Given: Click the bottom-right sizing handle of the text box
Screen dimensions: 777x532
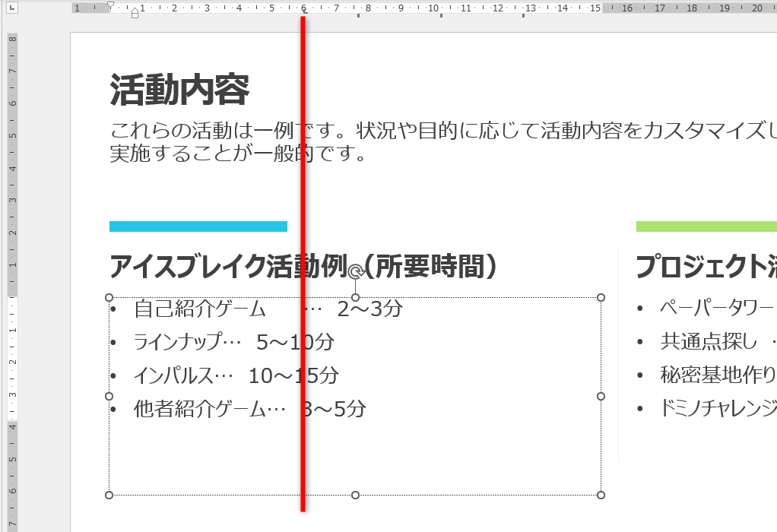Looking at the screenshot, I should 601,495.
